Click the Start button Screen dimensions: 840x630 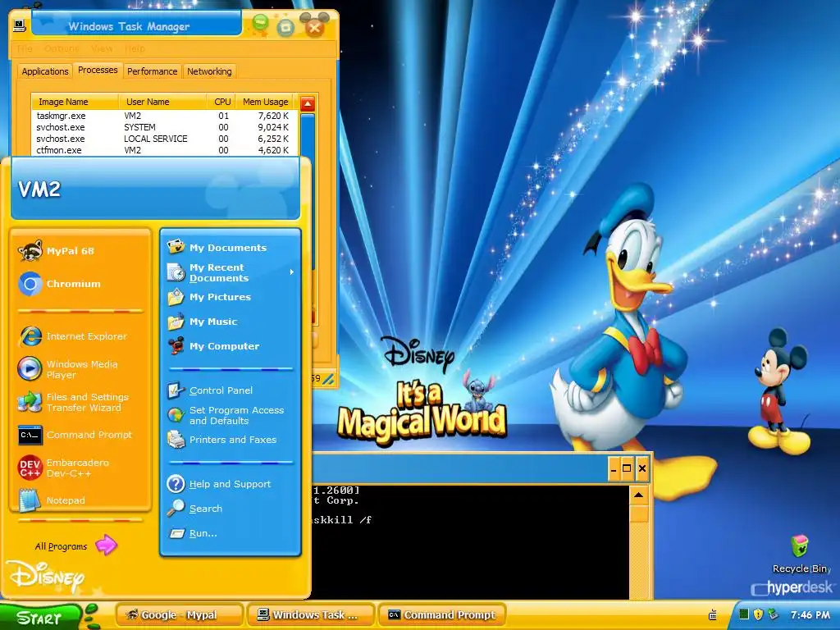coord(40,617)
